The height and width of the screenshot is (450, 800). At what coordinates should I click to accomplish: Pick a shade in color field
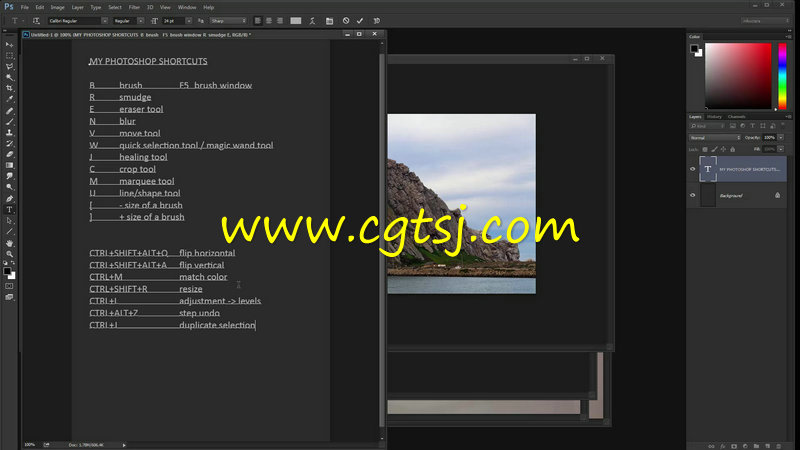coord(738,76)
